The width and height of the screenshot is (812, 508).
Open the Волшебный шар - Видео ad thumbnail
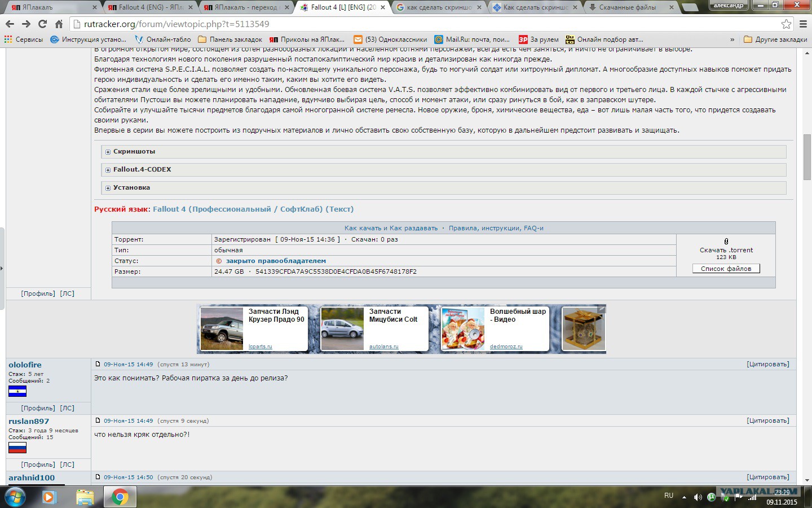[463, 329]
